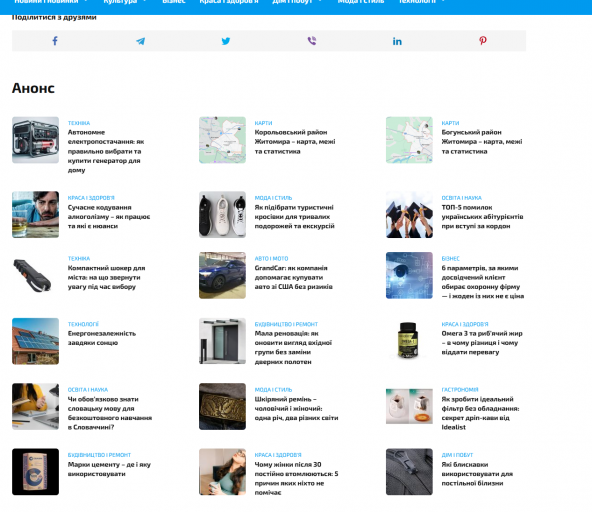Screen dimensions: 592x512
Task: Click ОСВІТА І НАУКА tag above словацьку мову
Action: (88, 390)
